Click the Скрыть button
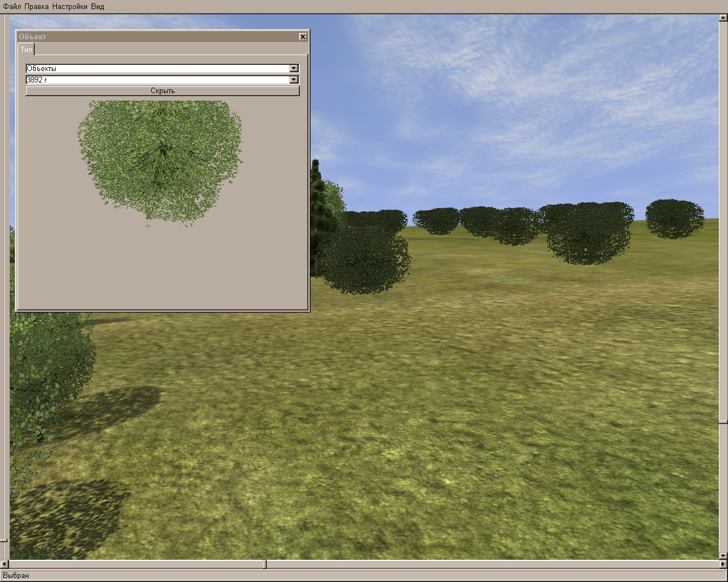Screen dimensions: 728x582 point(163,91)
